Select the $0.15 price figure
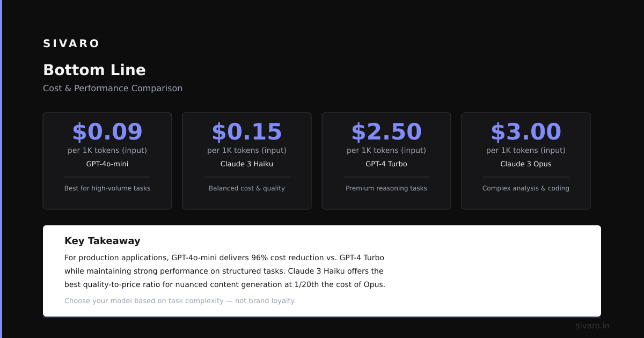Image resolution: width=644 pixels, height=338 pixels. tap(247, 132)
